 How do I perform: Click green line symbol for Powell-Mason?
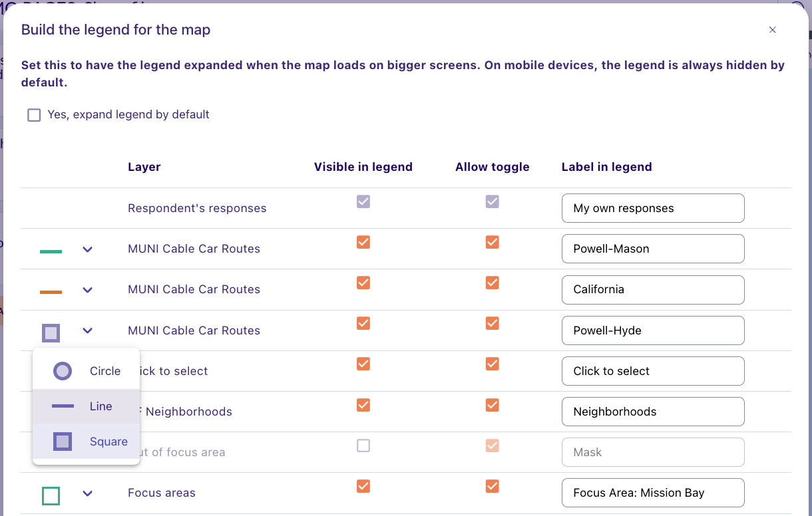[x=51, y=251]
